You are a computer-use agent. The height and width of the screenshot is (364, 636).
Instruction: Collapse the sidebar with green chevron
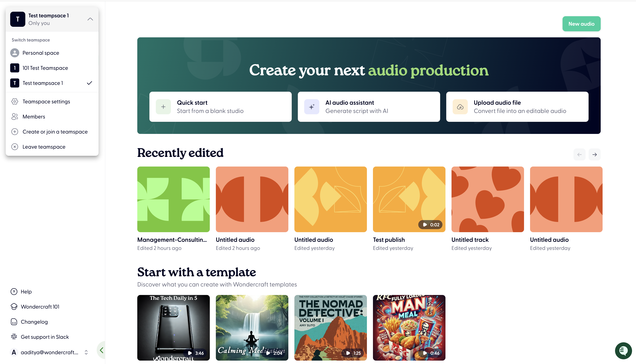101,350
